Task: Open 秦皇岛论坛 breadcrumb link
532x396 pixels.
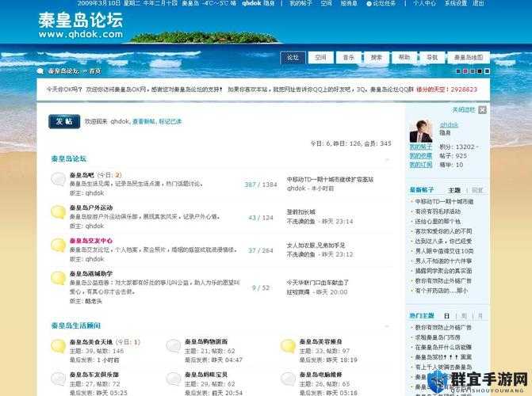Action: [x=63, y=71]
